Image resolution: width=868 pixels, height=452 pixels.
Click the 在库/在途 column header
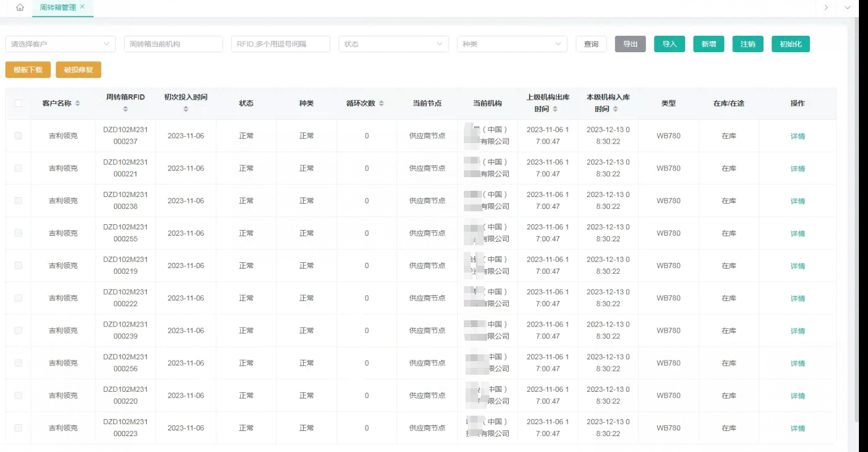point(729,103)
